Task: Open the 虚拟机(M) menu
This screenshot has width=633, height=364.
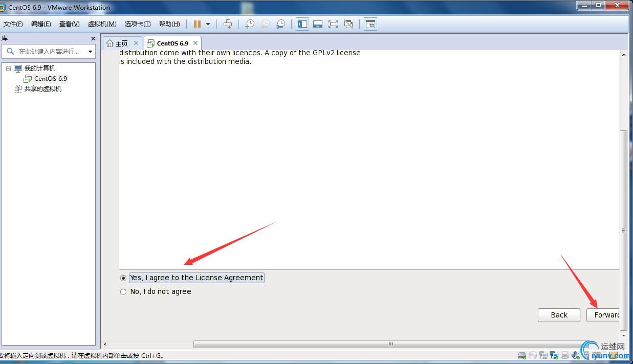Action: pos(102,24)
